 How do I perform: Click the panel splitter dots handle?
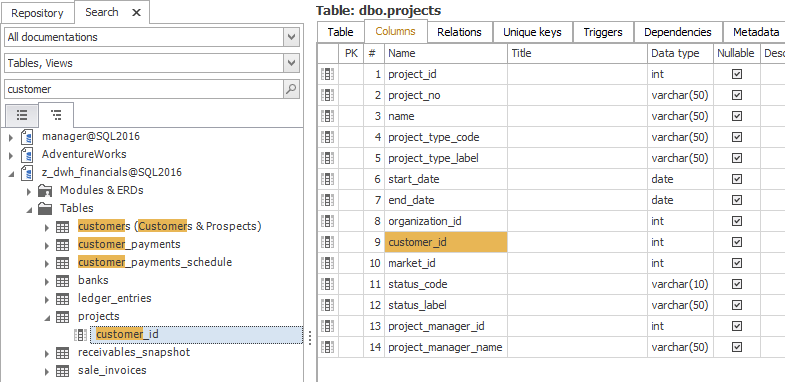[x=310, y=338]
